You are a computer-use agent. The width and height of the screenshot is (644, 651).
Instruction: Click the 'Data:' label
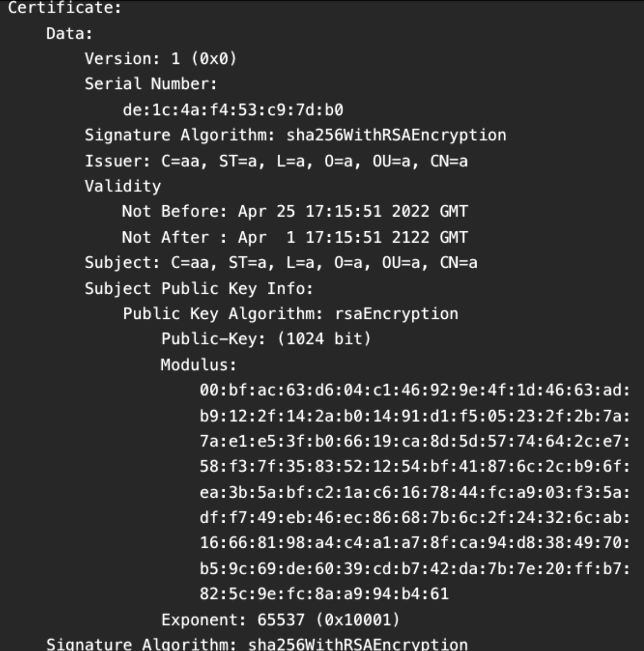coord(69,34)
